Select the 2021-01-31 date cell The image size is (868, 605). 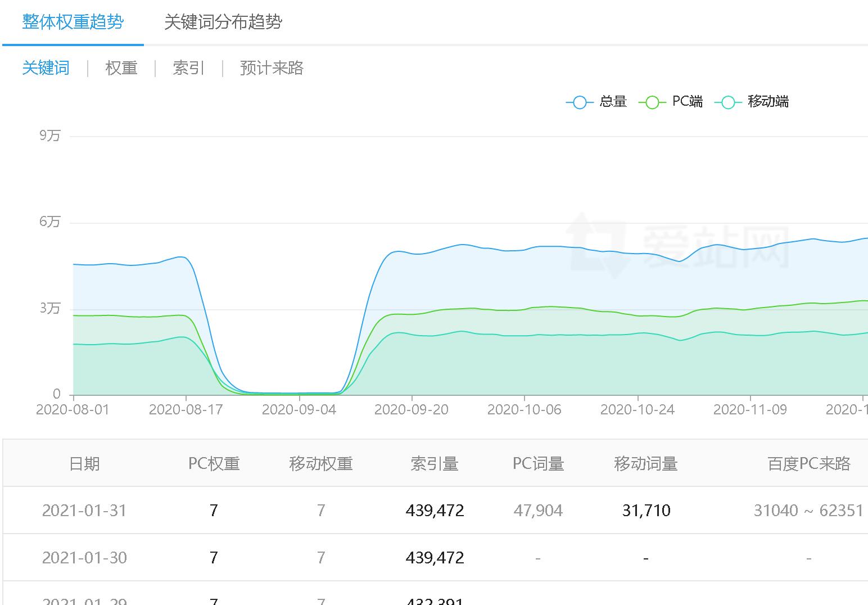coord(84,511)
